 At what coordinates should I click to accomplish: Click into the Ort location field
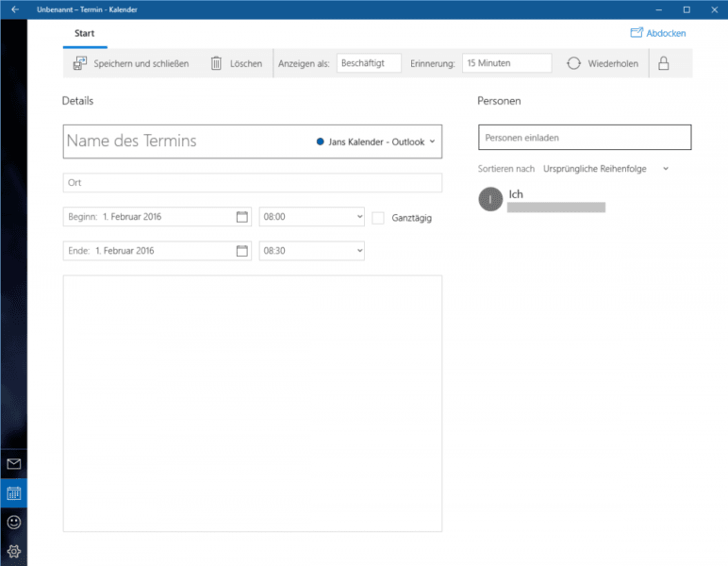pyautogui.click(x=253, y=182)
